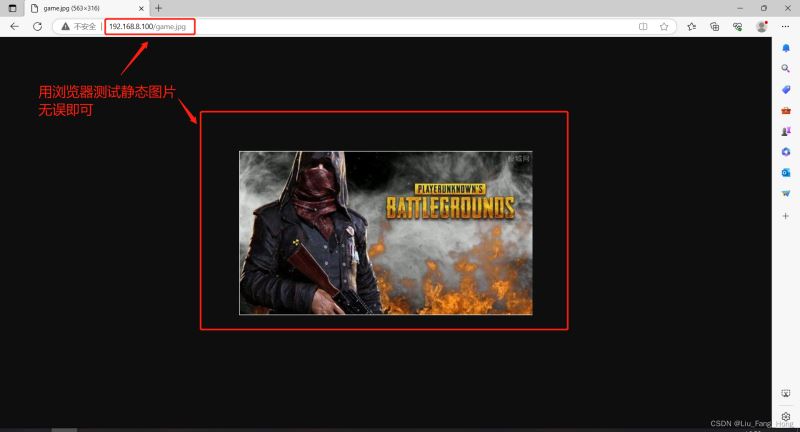Select the game.jpg browser tab
This screenshot has width=800, height=432.
(x=87, y=8)
